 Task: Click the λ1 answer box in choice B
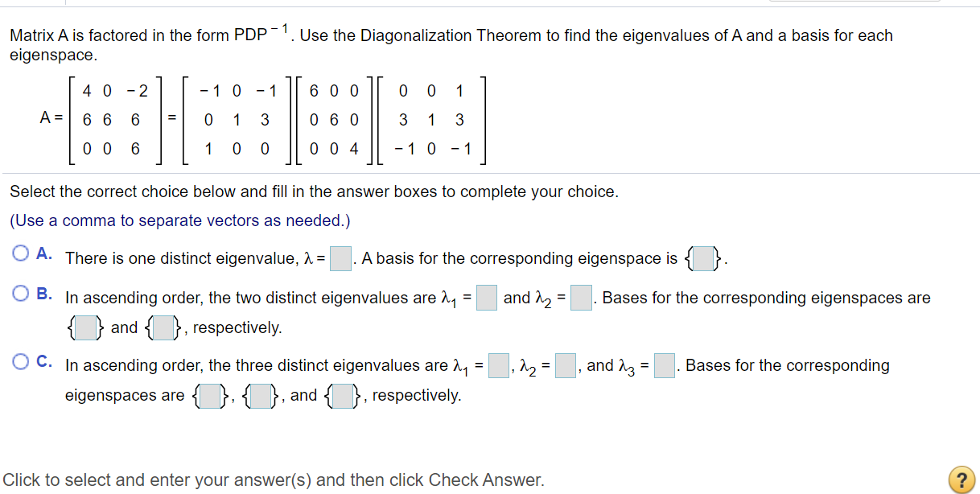(486, 298)
